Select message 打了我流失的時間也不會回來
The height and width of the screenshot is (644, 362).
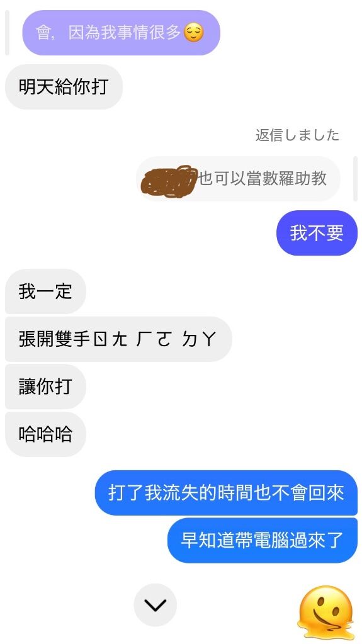tap(226, 493)
